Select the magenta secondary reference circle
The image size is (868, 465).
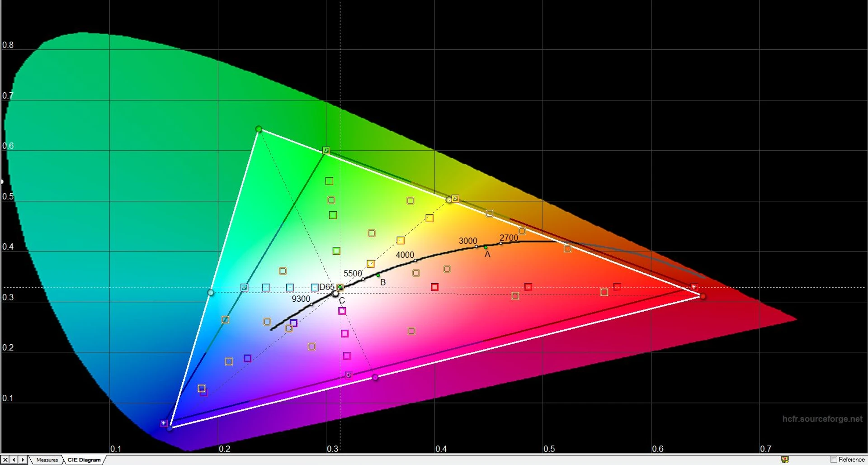[x=375, y=377]
